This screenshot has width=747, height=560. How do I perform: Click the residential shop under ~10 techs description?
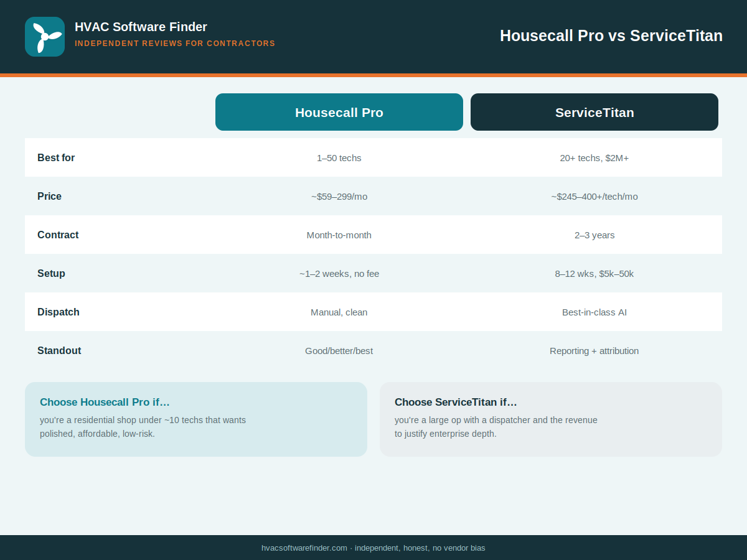[x=143, y=427]
